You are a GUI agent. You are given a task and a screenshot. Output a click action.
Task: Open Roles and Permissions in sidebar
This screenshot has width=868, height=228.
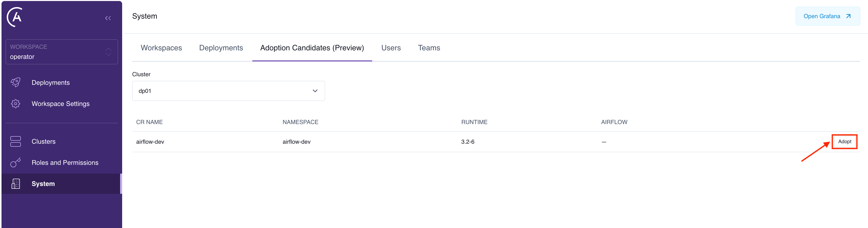click(61, 163)
